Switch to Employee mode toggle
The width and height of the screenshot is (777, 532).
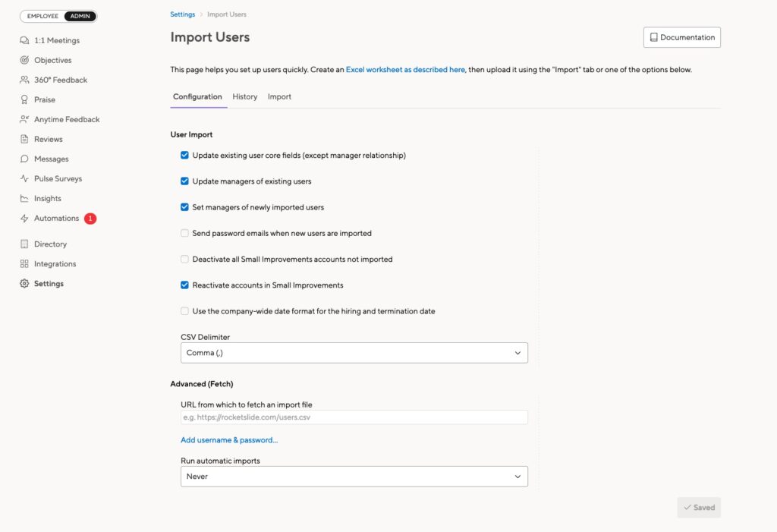point(42,16)
